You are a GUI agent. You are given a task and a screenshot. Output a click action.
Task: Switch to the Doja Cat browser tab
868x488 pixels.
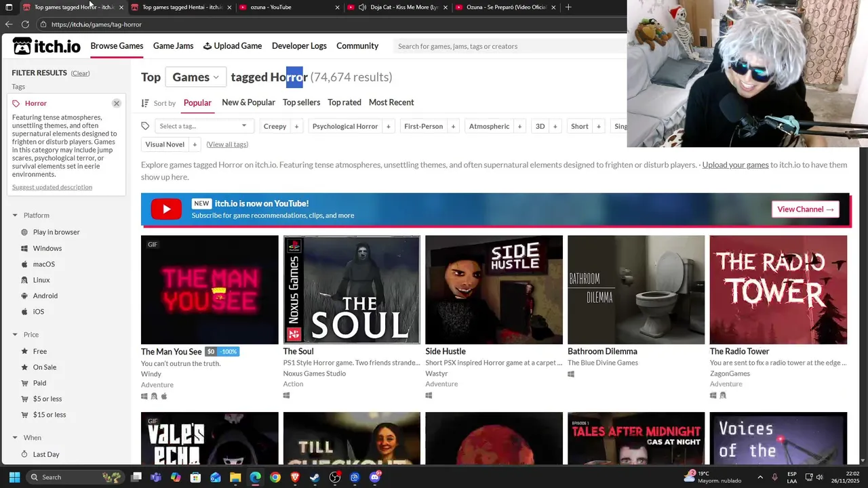397,7
